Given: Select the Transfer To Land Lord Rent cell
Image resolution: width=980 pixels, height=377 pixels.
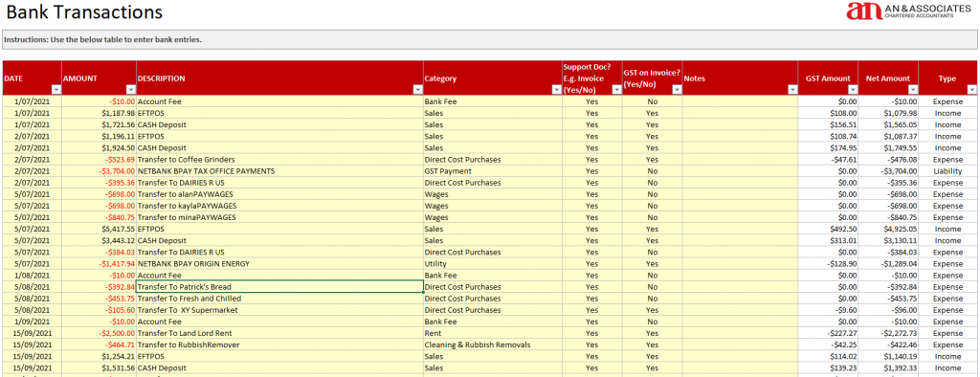Looking at the screenshot, I should 279,333.
